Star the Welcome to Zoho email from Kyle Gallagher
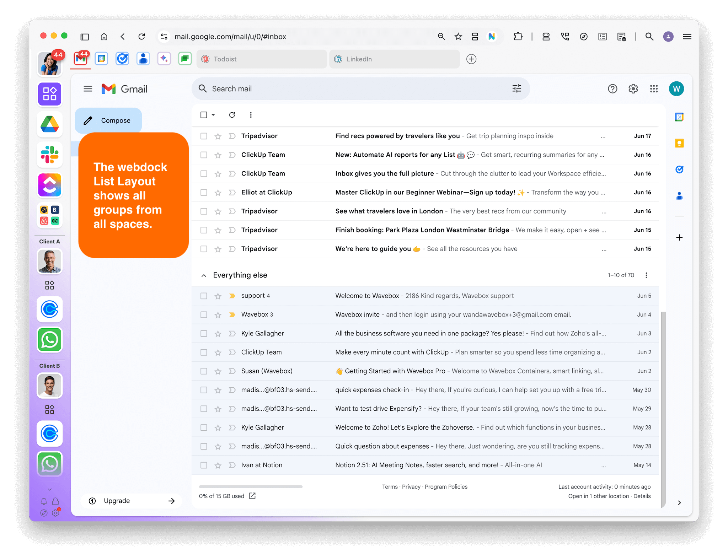The height and width of the screenshot is (560, 728). (218, 427)
